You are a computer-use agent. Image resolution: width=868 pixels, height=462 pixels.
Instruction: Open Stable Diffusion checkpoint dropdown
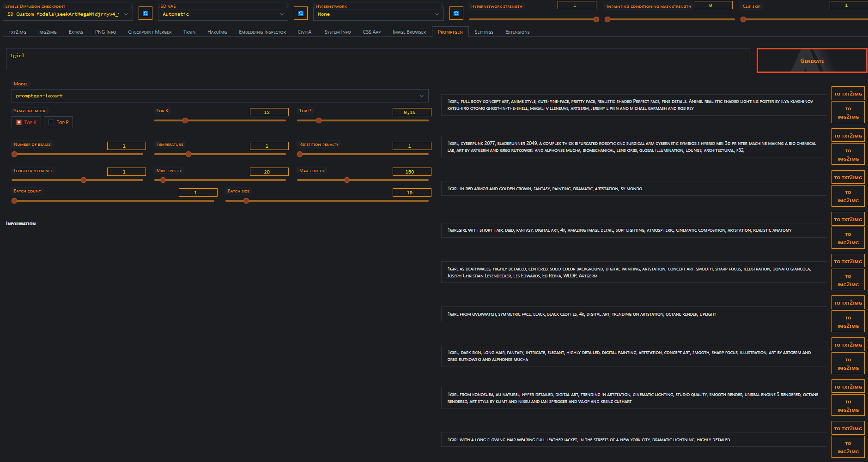point(68,14)
